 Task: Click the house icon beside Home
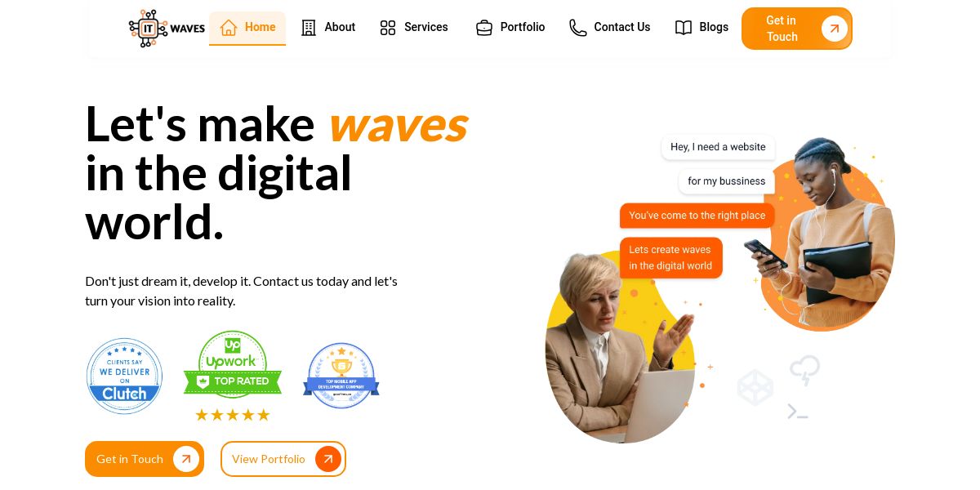[x=229, y=27]
